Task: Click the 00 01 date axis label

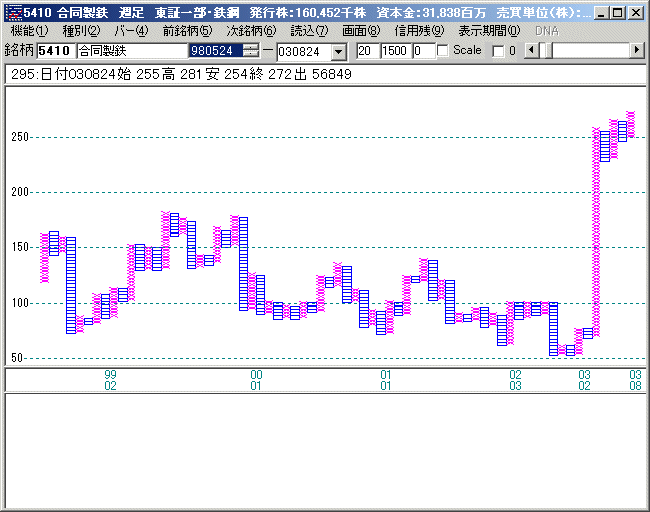Action: coord(256,380)
